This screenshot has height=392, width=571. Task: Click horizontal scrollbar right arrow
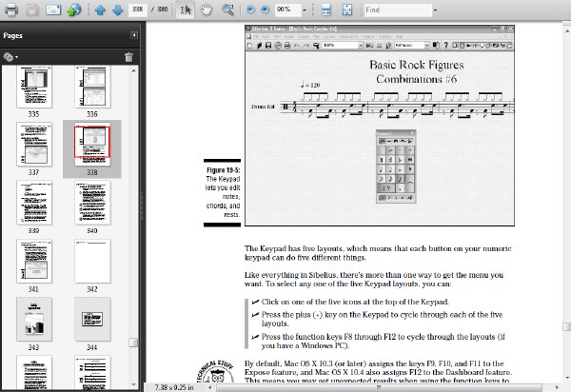click(557, 387)
